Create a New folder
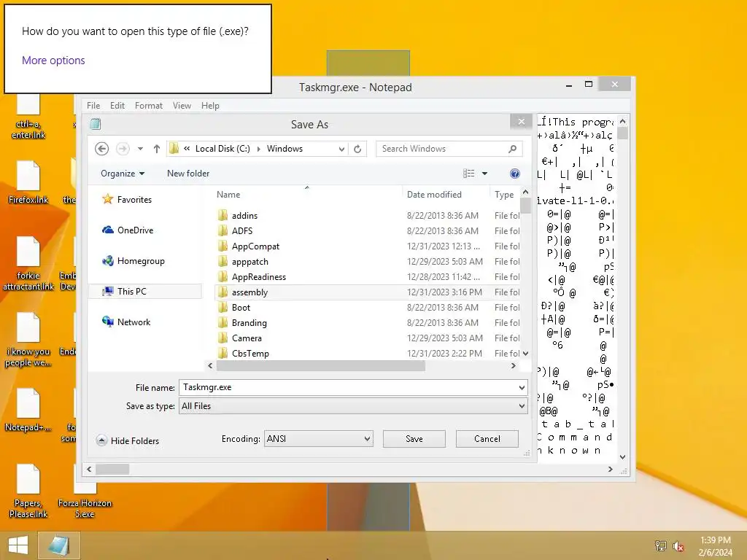Viewport: 747px width, 560px height. [x=188, y=174]
